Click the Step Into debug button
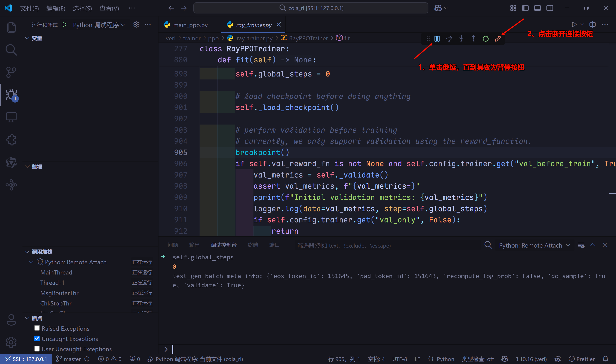The image size is (616, 364). pyautogui.click(x=461, y=39)
